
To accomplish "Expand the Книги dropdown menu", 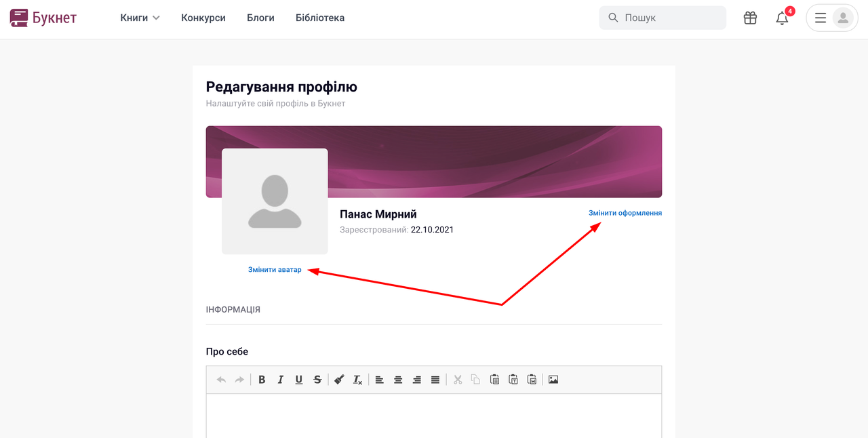I will [140, 18].
